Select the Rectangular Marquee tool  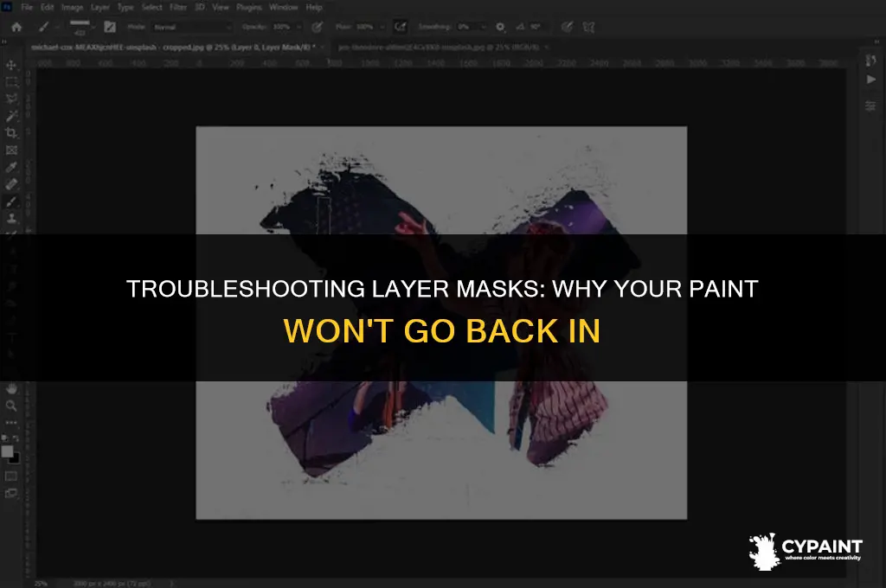click(10, 82)
